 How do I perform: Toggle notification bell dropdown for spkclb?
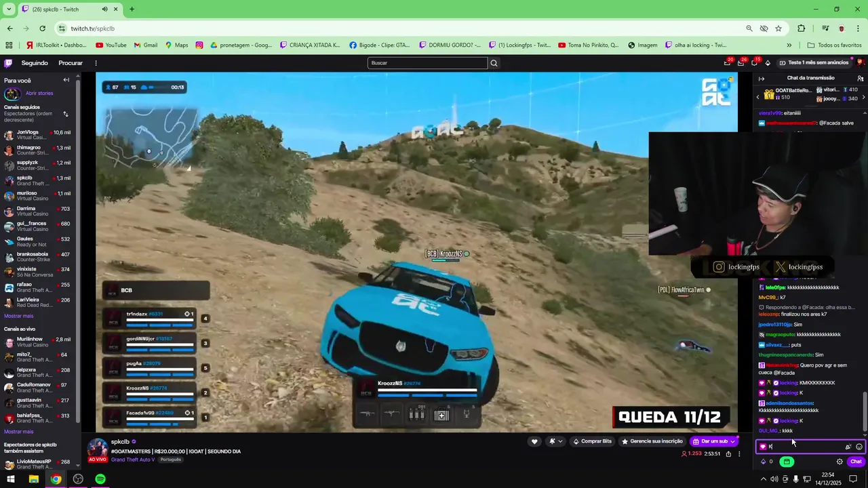[556, 441]
